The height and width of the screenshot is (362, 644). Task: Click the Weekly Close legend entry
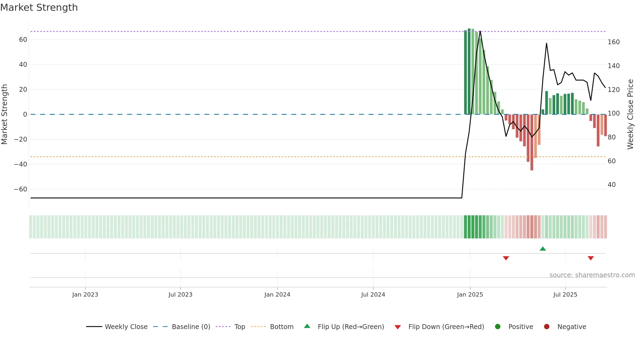pyautogui.click(x=117, y=327)
